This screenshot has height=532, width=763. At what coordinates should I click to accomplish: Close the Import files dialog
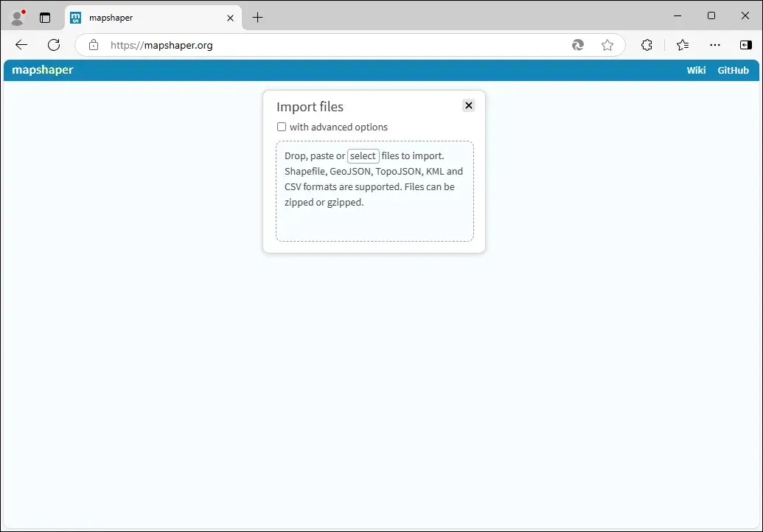click(x=468, y=105)
